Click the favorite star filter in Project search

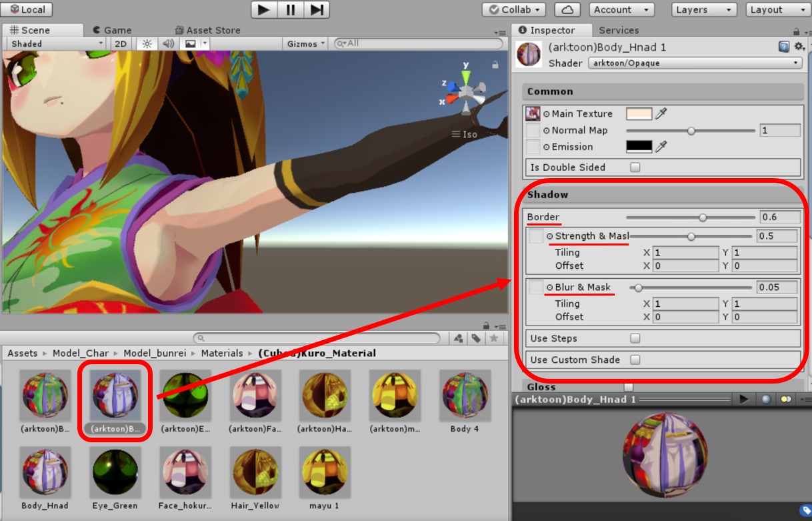point(493,338)
